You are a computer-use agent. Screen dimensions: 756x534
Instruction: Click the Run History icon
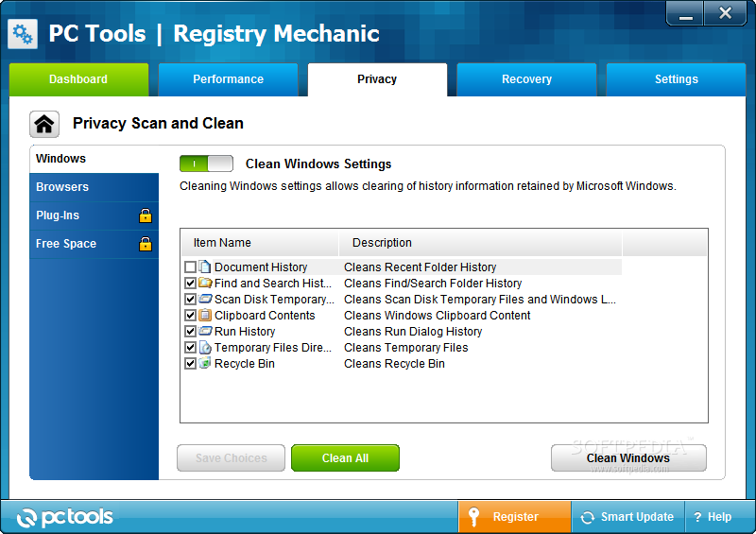[x=205, y=331]
